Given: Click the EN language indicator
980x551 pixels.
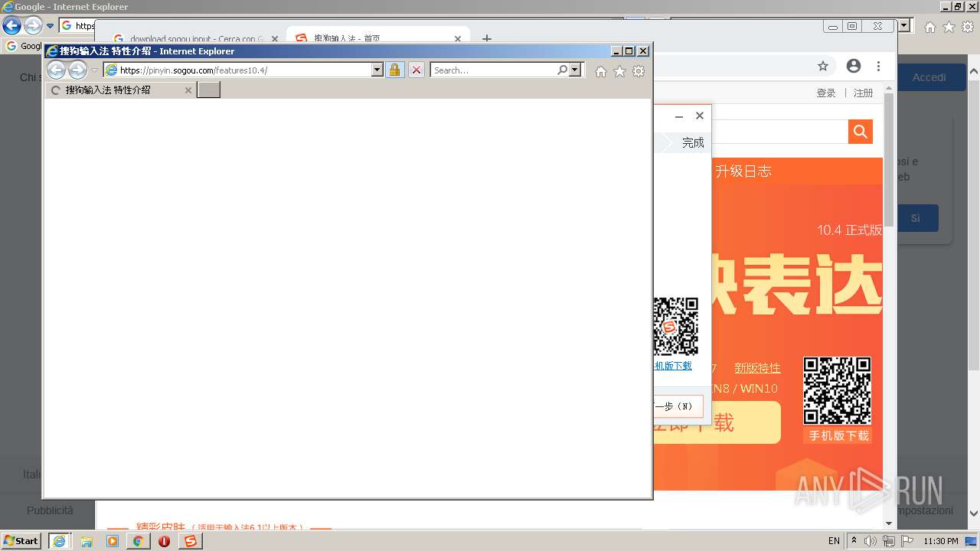Looking at the screenshot, I should click(x=834, y=541).
